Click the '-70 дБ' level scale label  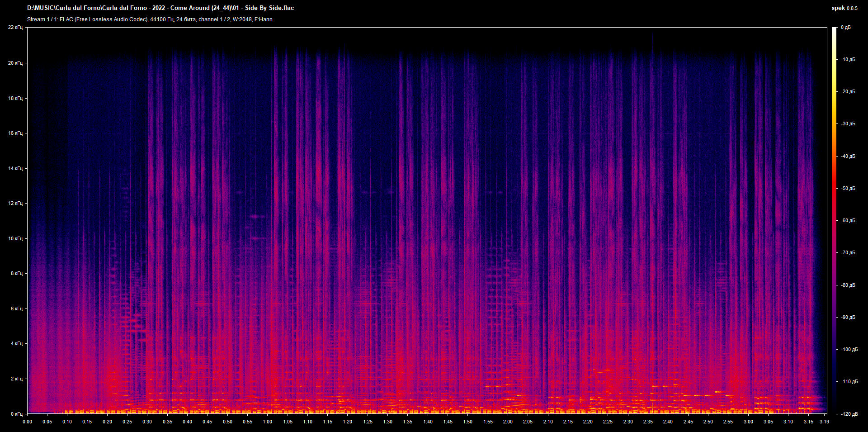[848, 253]
